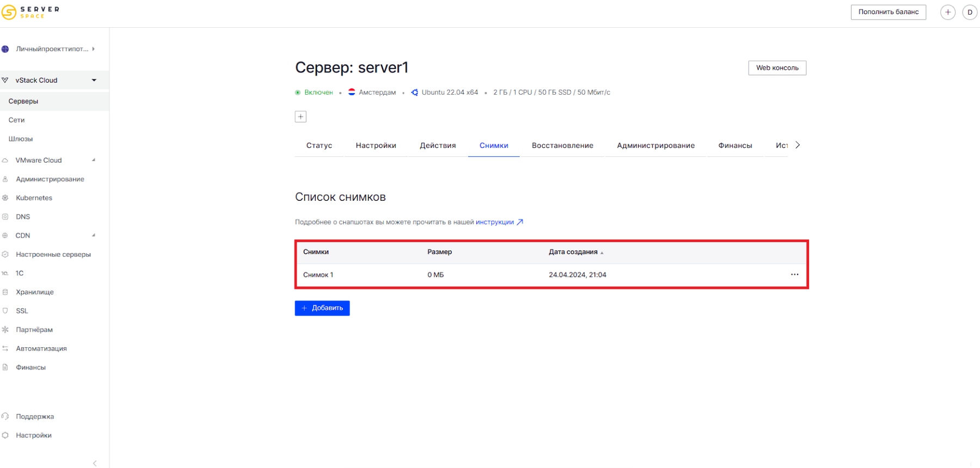Open the Администрирование tab
This screenshot has height=468, width=980.
pyautogui.click(x=656, y=145)
